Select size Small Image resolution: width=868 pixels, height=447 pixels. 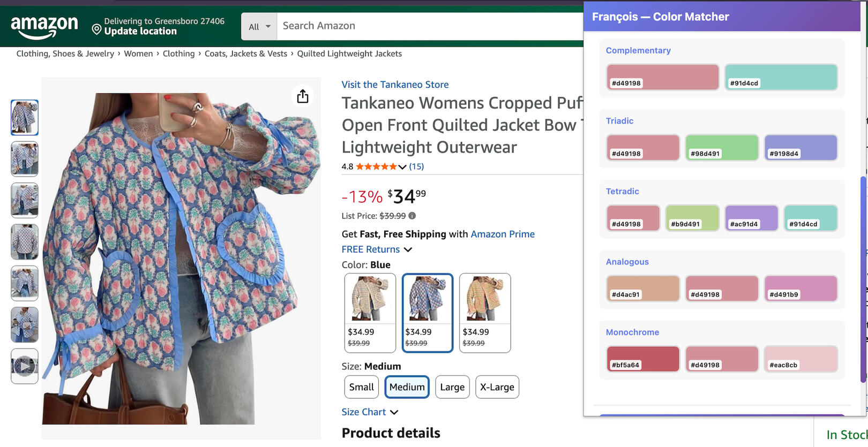pyautogui.click(x=362, y=387)
